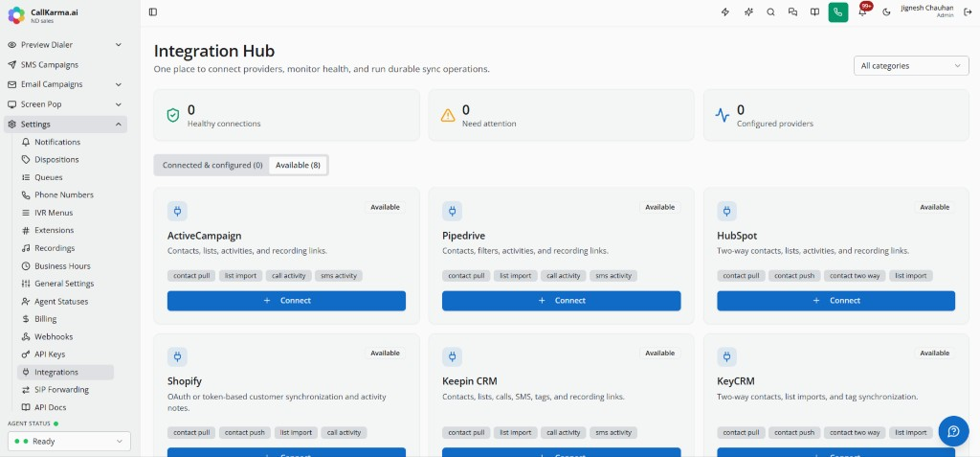This screenshot has width=980, height=457.
Task: Open the All categories dropdown
Action: click(911, 66)
